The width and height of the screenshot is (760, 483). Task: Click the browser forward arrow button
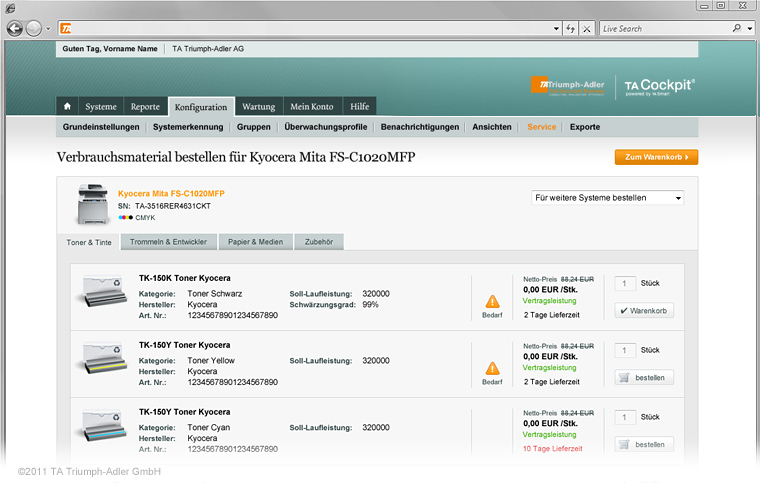pyautogui.click(x=33, y=29)
